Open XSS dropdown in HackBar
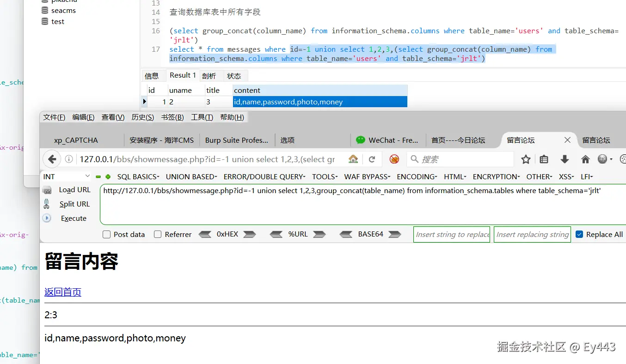The image size is (626, 364). coord(566,176)
